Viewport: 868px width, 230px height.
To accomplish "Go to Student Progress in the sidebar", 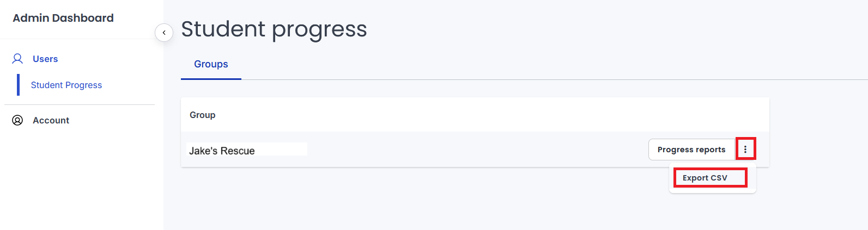I will click(66, 85).
